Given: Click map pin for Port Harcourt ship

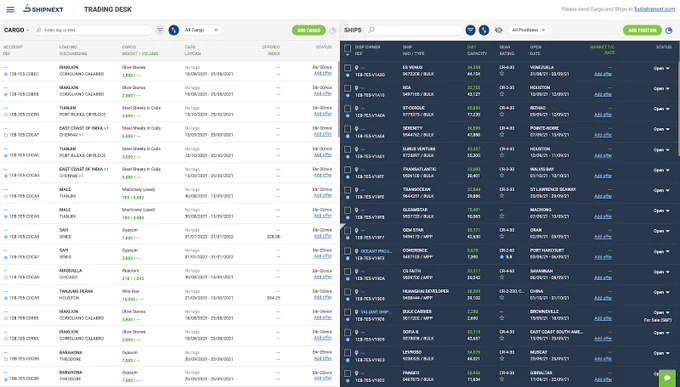Looking at the screenshot, I should (356, 251).
